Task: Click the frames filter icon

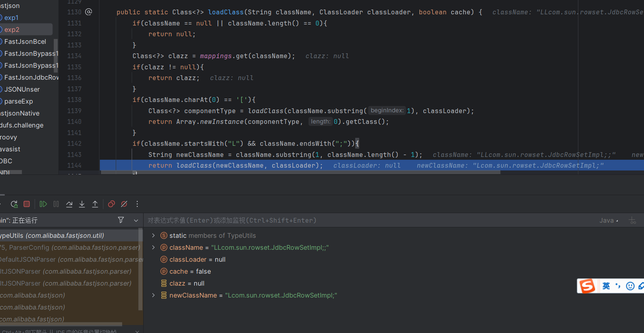Action: tap(121, 220)
